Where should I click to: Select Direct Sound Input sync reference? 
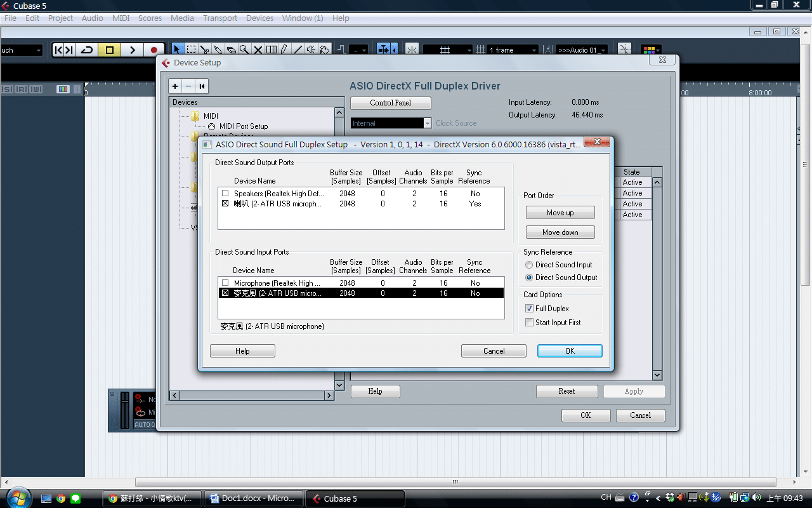pyautogui.click(x=529, y=265)
